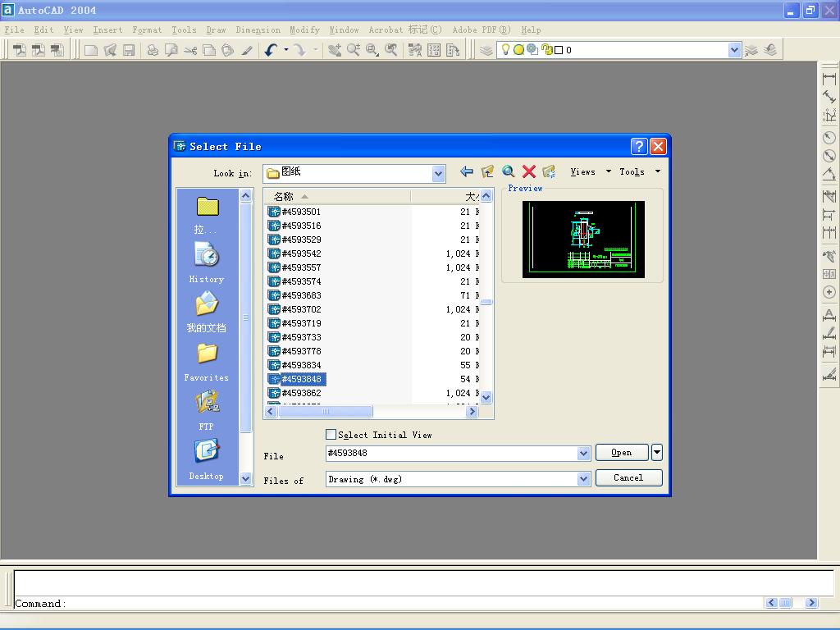Viewport: 840px width, 630px height.
Task: Expand the Look in folder dropdown
Action: click(439, 174)
